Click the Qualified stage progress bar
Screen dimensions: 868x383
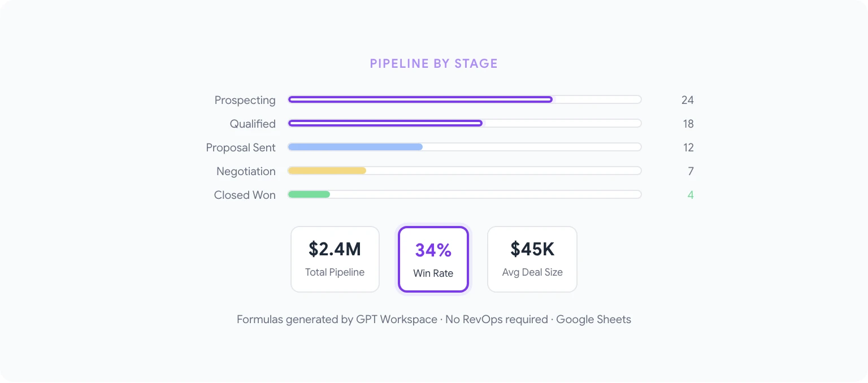point(385,123)
